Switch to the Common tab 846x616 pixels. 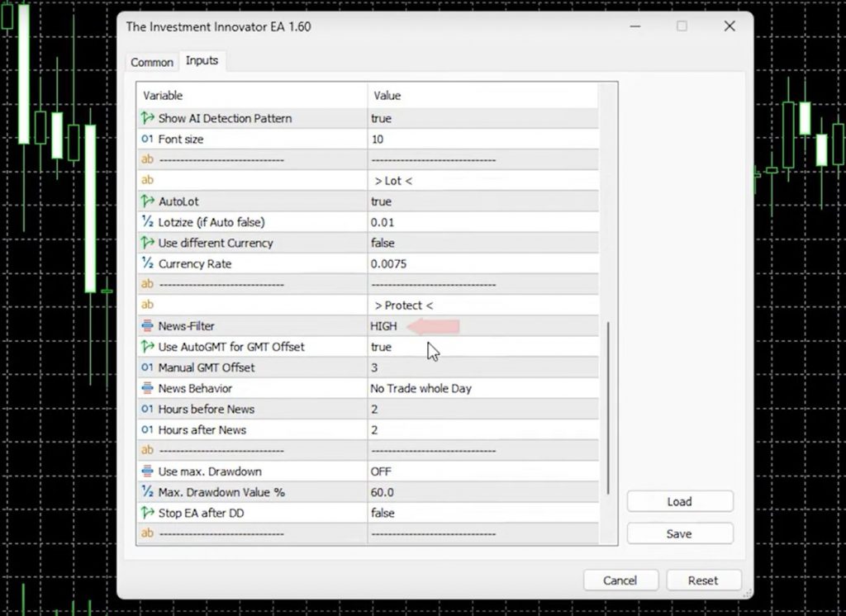(x=151, y=62)
